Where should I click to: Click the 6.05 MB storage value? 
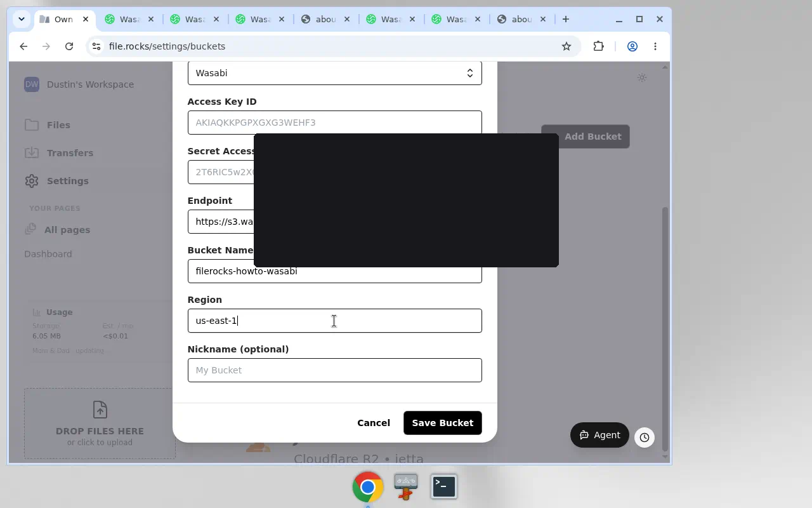pyautogui.click(x=47, y=336)
